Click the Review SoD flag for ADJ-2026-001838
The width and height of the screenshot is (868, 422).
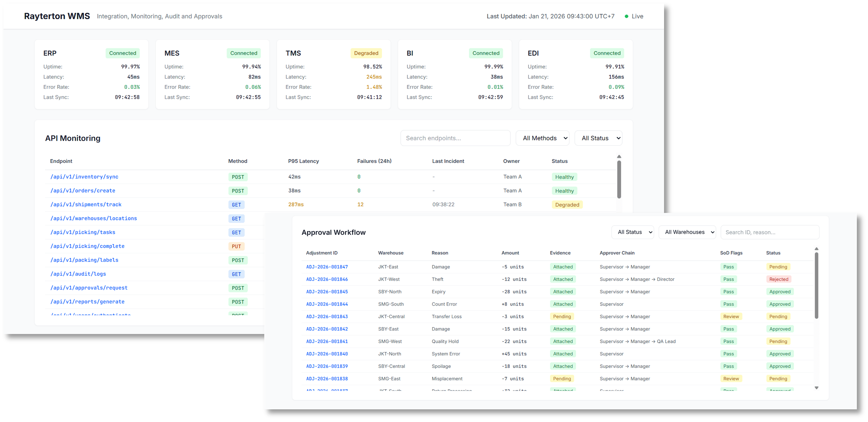point(731,379)
